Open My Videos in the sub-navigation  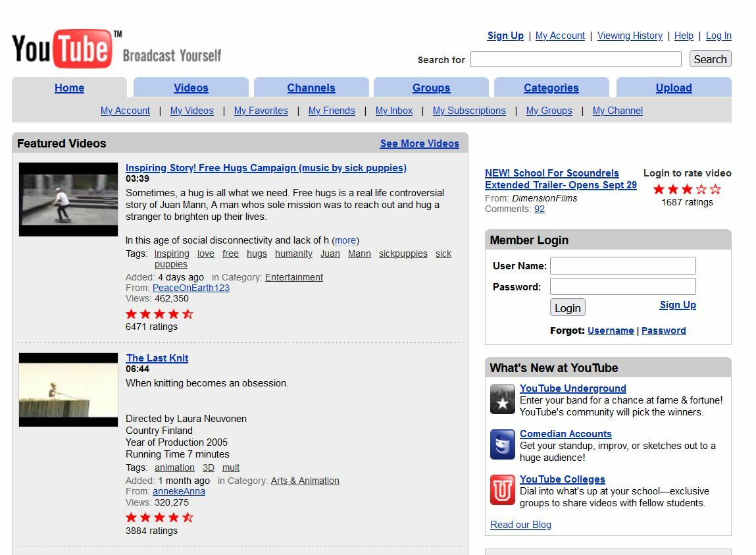pos(192,111)
